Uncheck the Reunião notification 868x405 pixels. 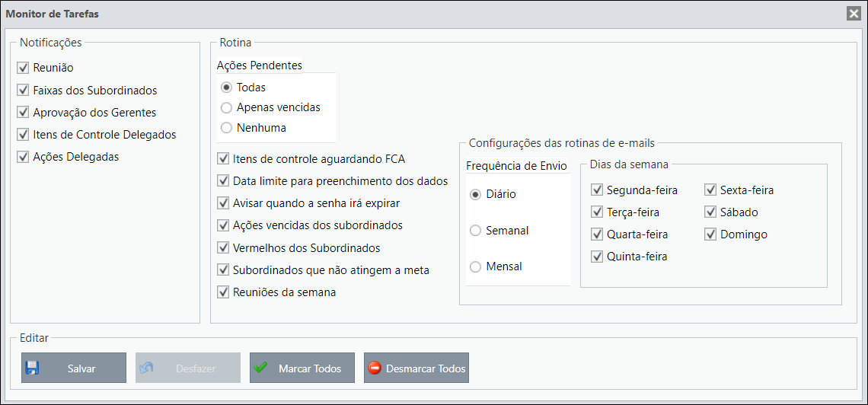coord(23,68)
